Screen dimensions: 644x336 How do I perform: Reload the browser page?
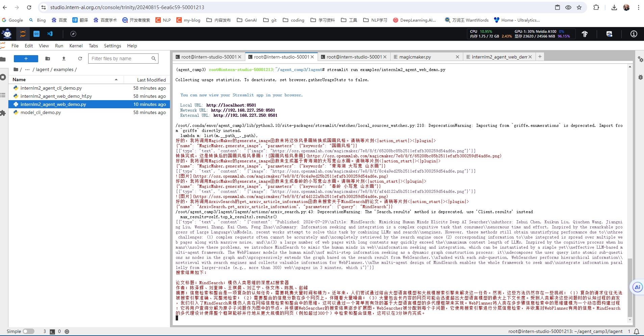tap(29, 7)
